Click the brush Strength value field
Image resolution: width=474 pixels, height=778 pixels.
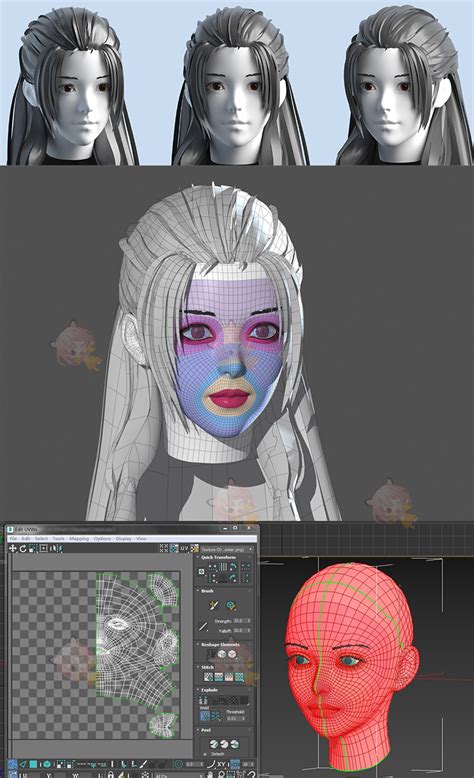click(242, 621)
